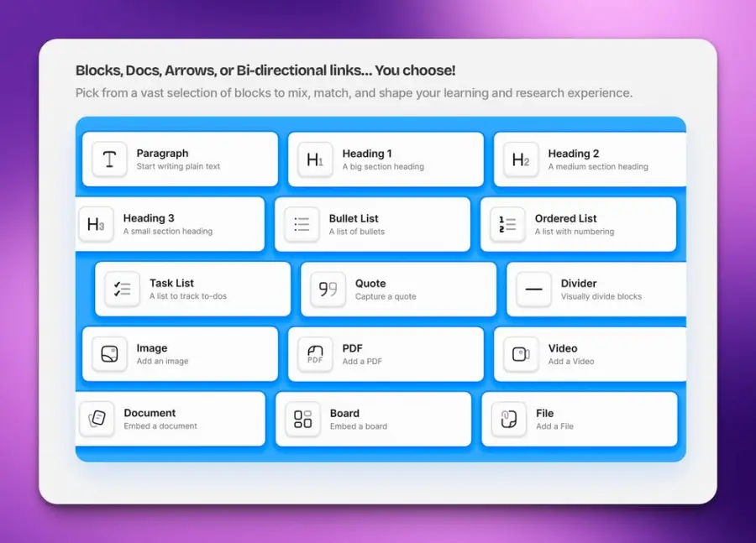Image resolution: width=756 pixels, height=543 pixels.
Task: Choose the 'Document' block title
Action: click(x=150, y=414)
